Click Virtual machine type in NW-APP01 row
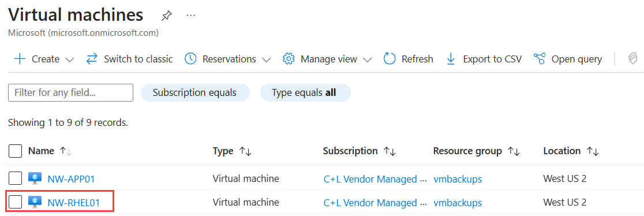Image resolution: width=644 pixels, height=216 pixels. coord(246,178)
